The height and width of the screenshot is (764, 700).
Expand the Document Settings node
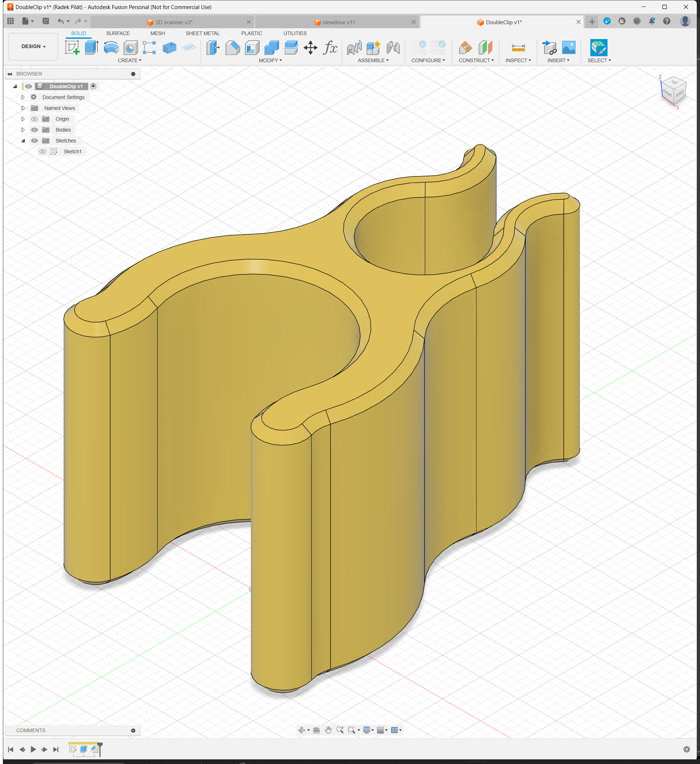[x=23, y=97]
